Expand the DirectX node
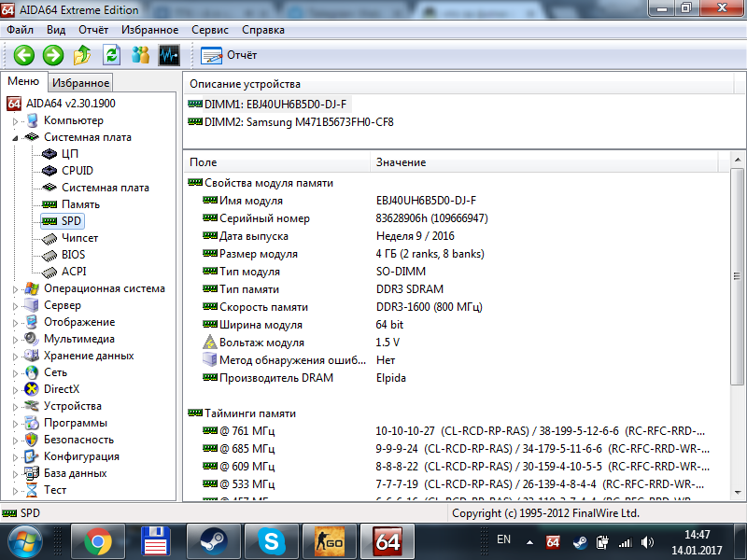Viewport: 747px width, 560px height. coord(15,390)
